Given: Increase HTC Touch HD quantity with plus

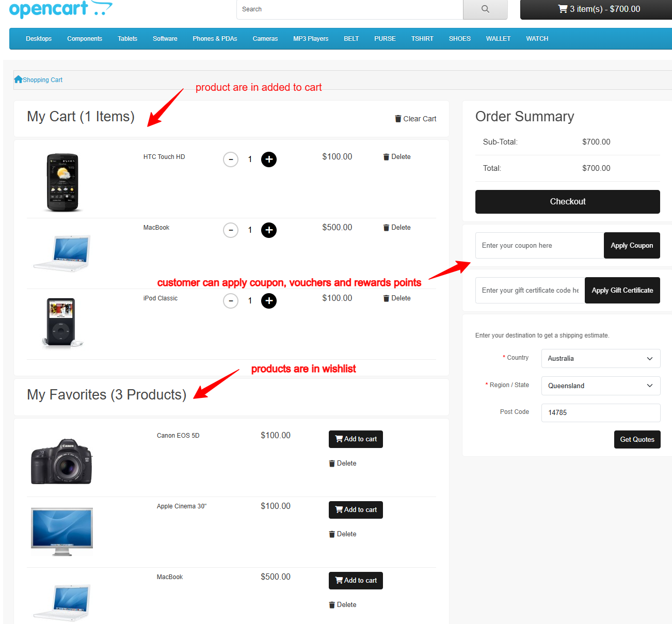Looking at the screenshot, I should click(x=269, y=159).
